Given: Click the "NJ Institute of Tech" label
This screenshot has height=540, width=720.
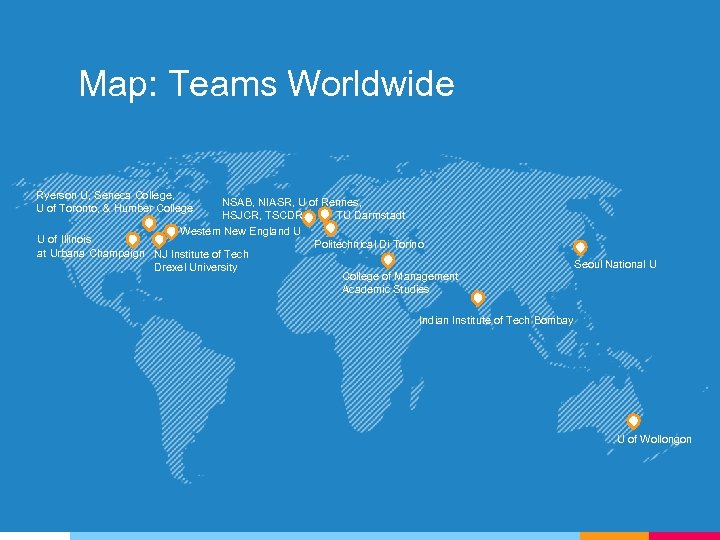Looking at the screenshot, I should point(201,254).
